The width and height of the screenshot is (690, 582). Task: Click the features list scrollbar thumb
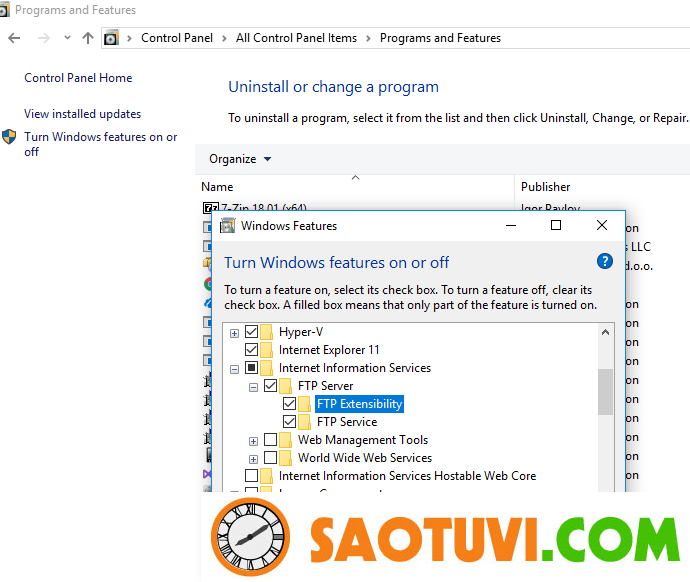click(605, 392)
